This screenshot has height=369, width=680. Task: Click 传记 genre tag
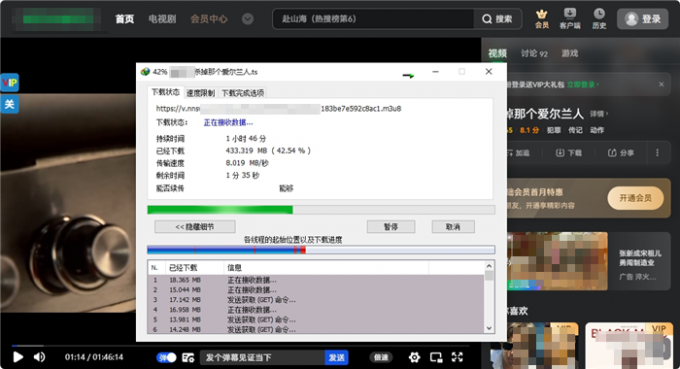pos(575,130)
